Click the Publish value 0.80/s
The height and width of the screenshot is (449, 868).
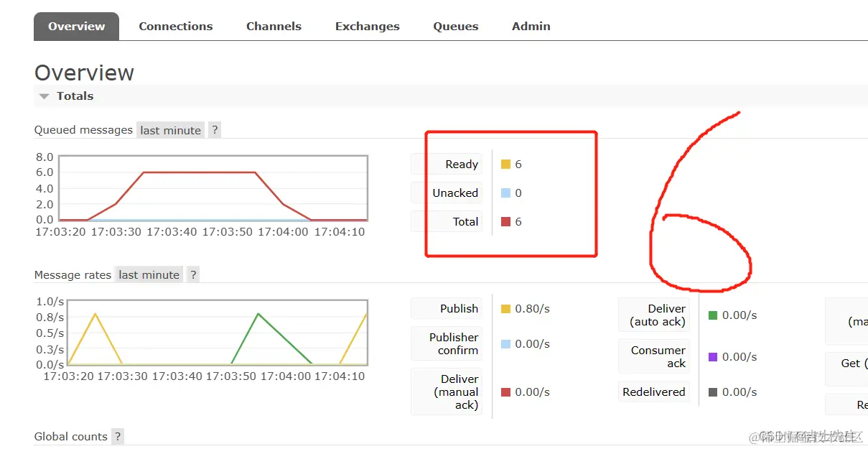point(532,308)
